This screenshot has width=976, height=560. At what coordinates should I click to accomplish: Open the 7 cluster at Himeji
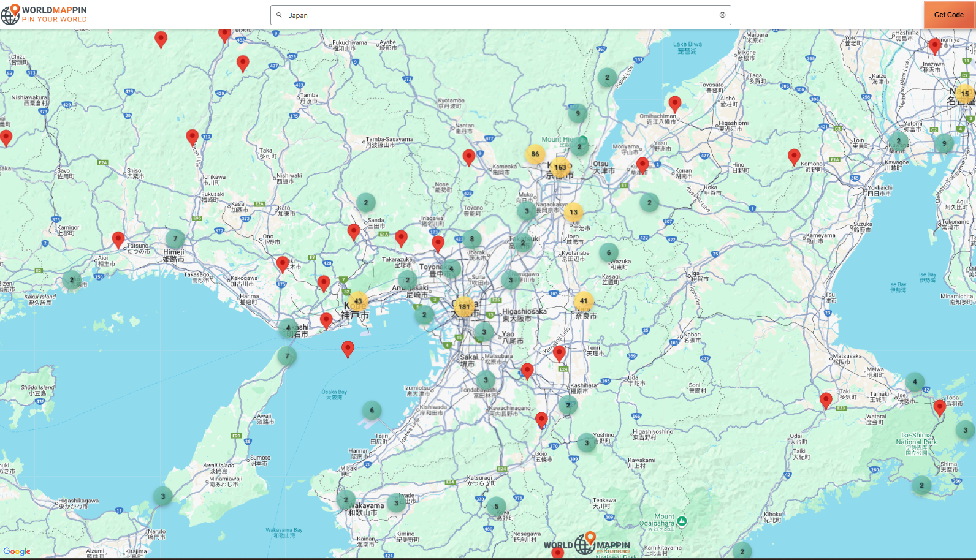tap(175, 239)
